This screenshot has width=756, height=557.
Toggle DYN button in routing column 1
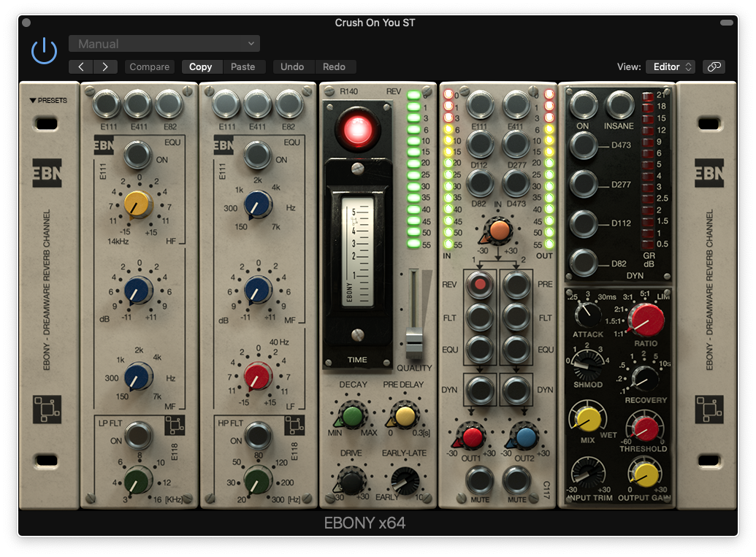click(480, 389)
